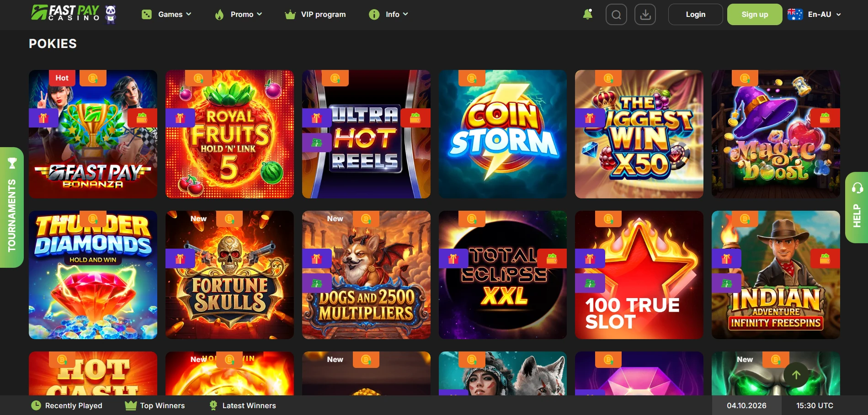Click the red wallet badge on Magic Boost

pos(825,118)
